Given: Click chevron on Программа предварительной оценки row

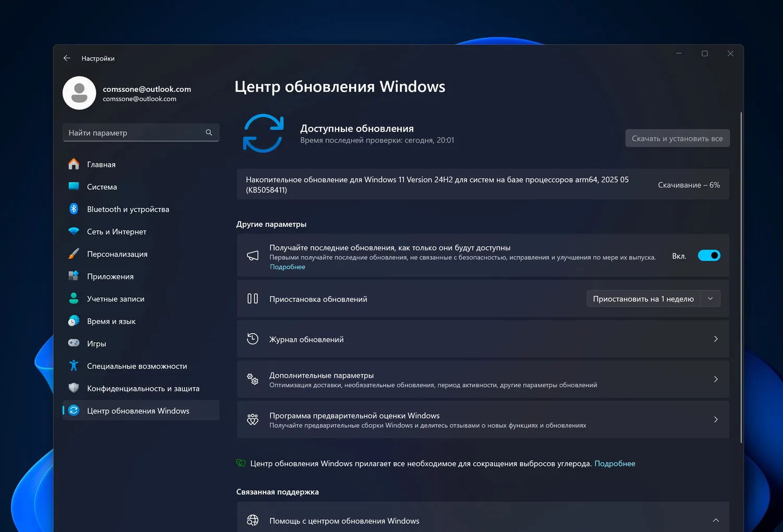Looking at the screenshot, I should pyautogui.click(x=716, y=419).
